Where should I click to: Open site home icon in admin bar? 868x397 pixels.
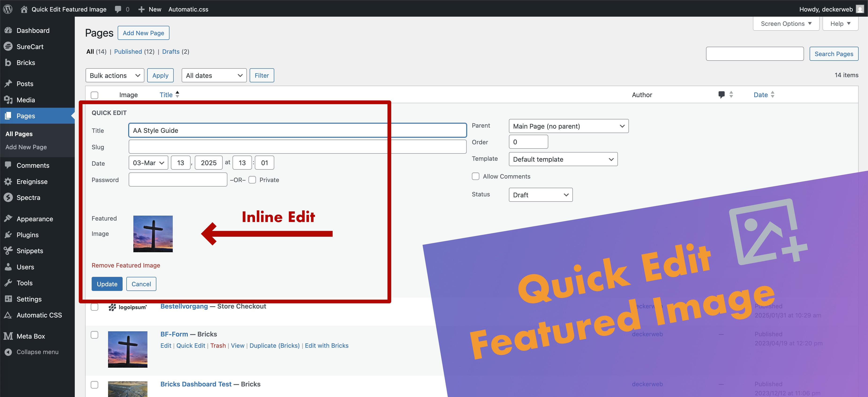click(24, 9)
